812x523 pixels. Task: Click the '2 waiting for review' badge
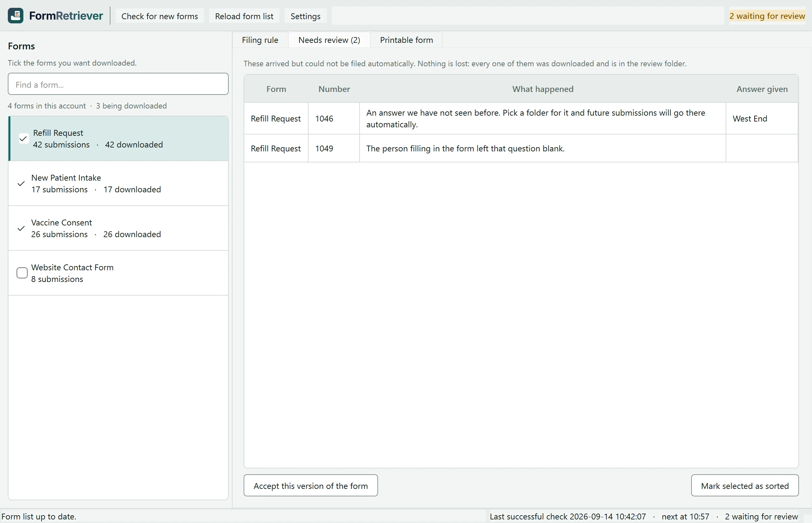click(767, 16)
